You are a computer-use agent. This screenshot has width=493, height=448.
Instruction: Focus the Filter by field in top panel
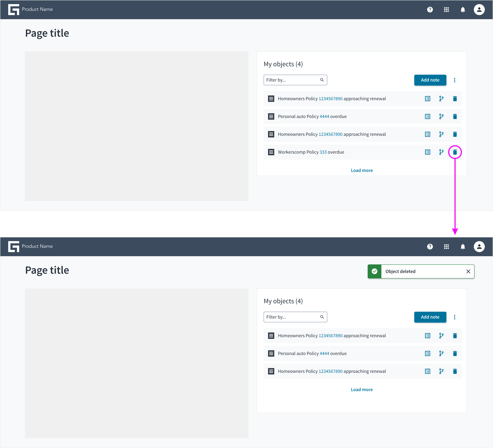(x=295, y=80)
